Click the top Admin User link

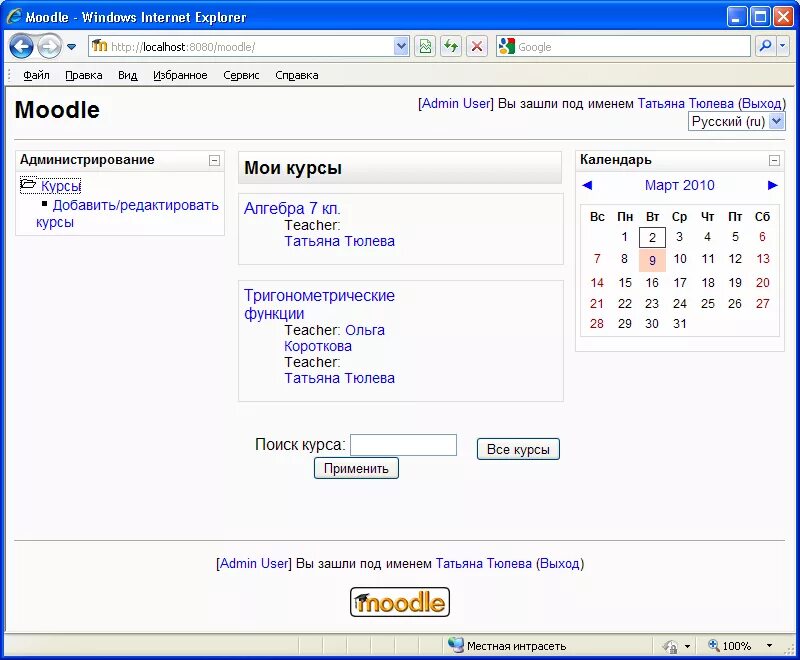pyautogui.click(x=456, y=104)
